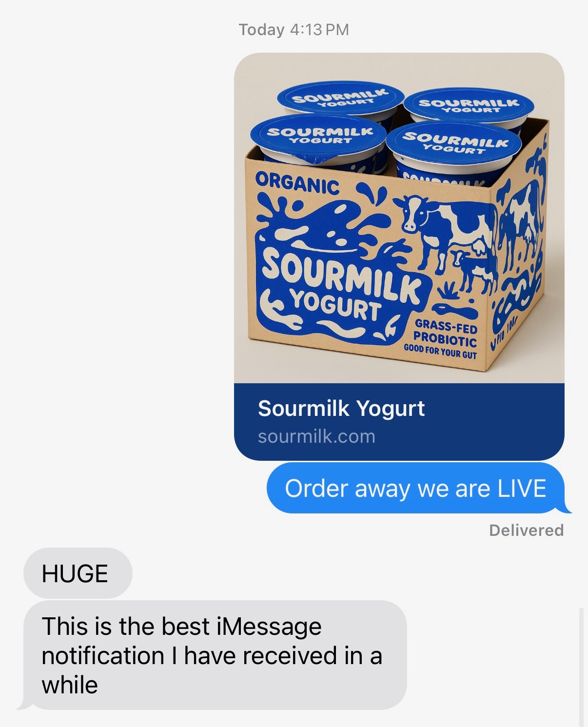Select the "Order away we are LIVE" bubble

pos(416,488)
